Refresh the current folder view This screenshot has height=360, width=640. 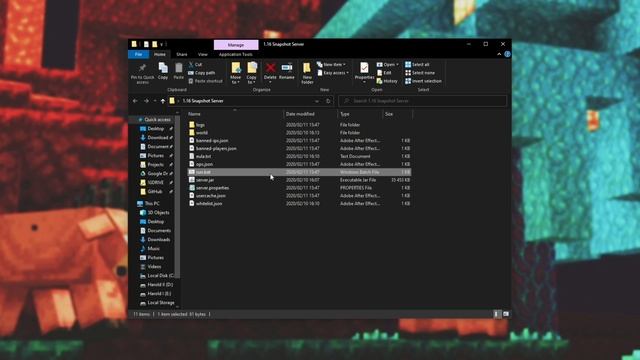(x=328, y=101)
